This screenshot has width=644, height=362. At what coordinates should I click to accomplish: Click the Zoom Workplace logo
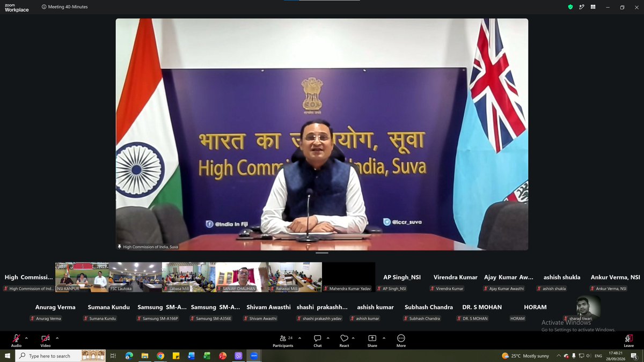(16, 7)
